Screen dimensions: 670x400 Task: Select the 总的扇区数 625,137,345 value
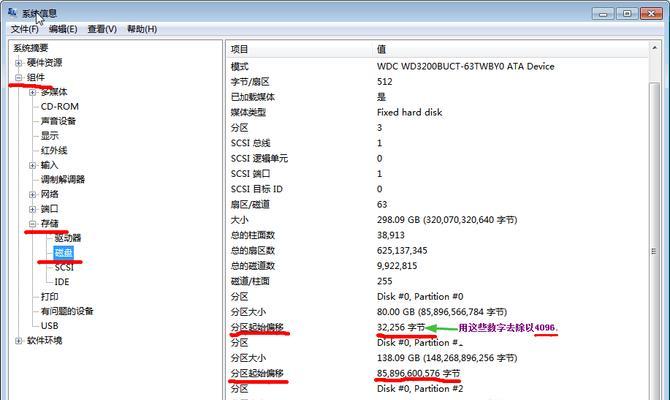coord(402,250)
